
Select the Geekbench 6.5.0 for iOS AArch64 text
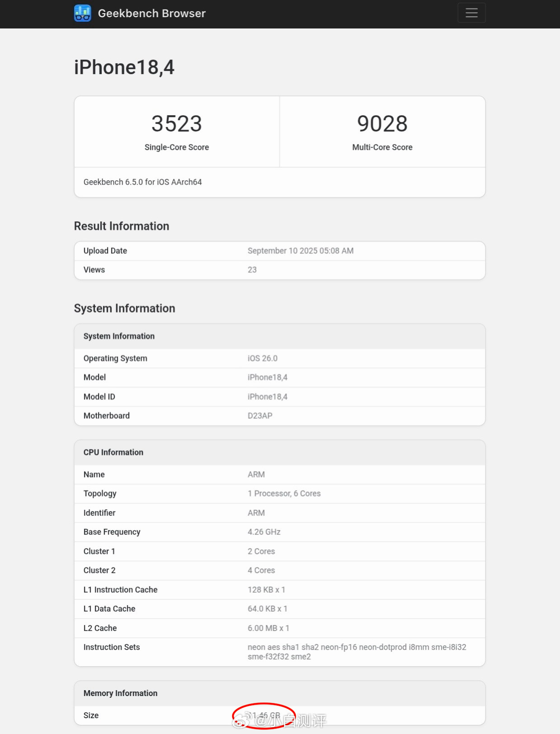tap(143, 182)
